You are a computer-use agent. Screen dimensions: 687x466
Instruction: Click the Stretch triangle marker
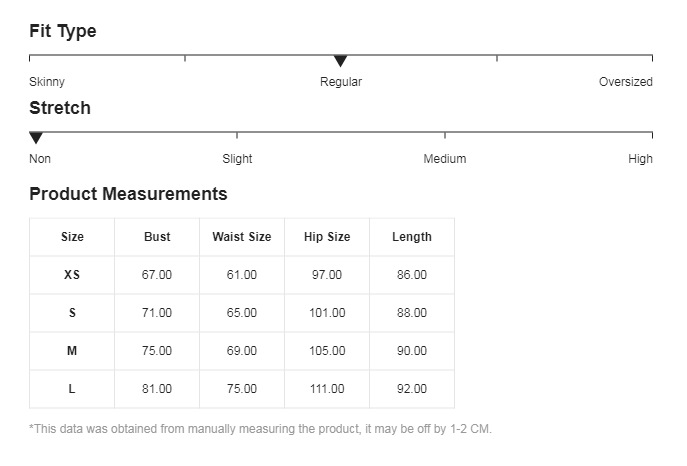coord(36,138)
